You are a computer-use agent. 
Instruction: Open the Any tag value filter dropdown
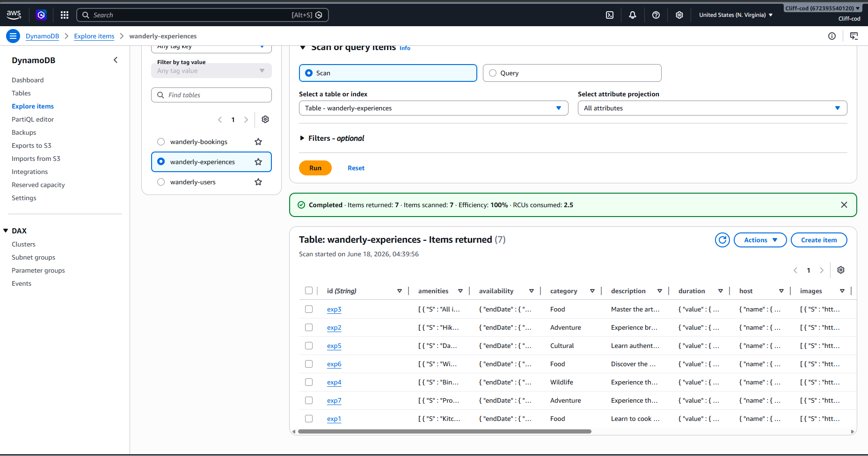pyautogui.click(x=211, y=71)
